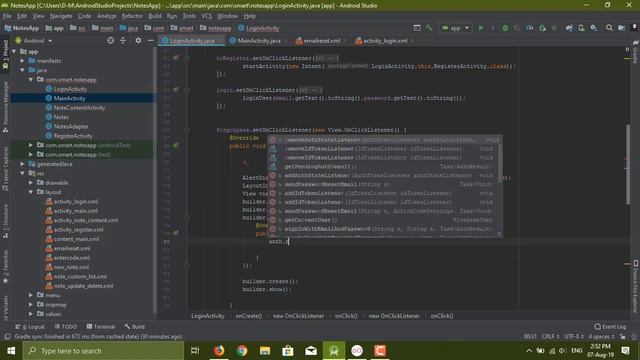Open the SDK Manager icon
The image size is (640, 360).
[x=593, y=28]
